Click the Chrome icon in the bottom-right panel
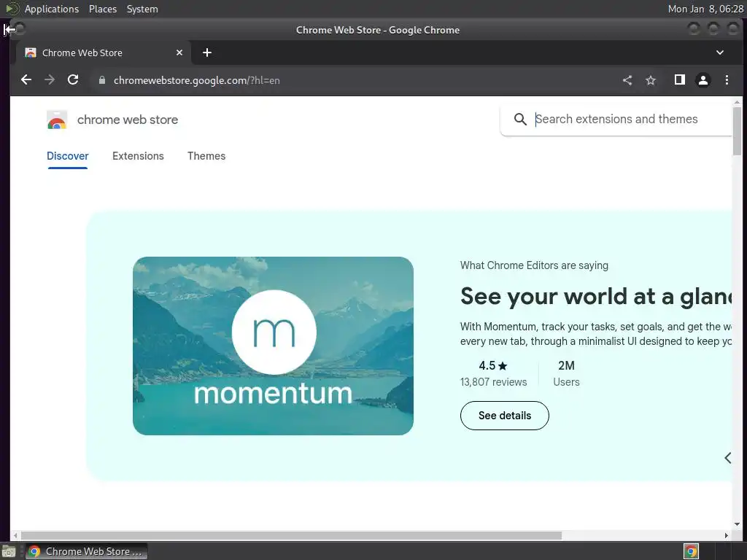The height and width of the screenshot is (560, 747). coord(691,551)
